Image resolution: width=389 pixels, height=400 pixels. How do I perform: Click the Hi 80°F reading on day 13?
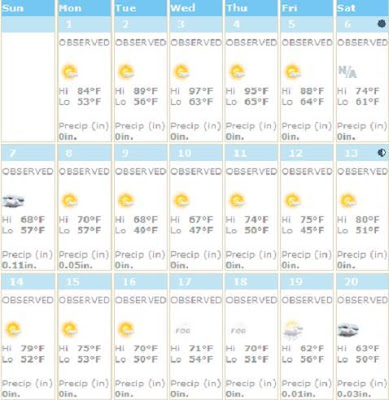(x=358, y=220)
